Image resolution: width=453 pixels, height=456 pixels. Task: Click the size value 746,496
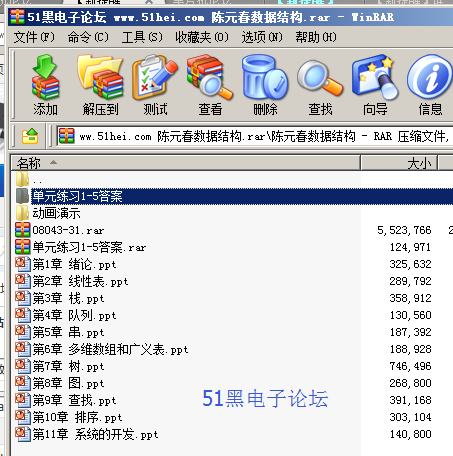pyautogui.click(x=410, y=366)
